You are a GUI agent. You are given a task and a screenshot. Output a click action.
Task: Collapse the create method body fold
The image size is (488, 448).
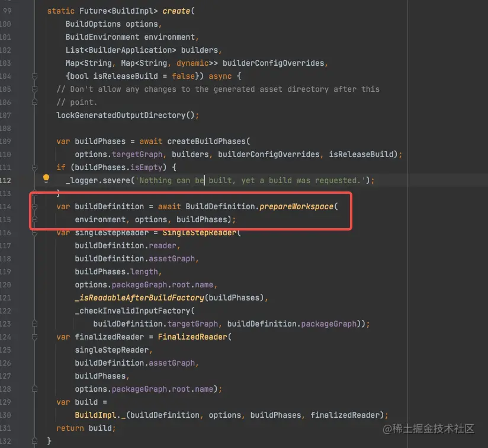click(x=34, y=76)
